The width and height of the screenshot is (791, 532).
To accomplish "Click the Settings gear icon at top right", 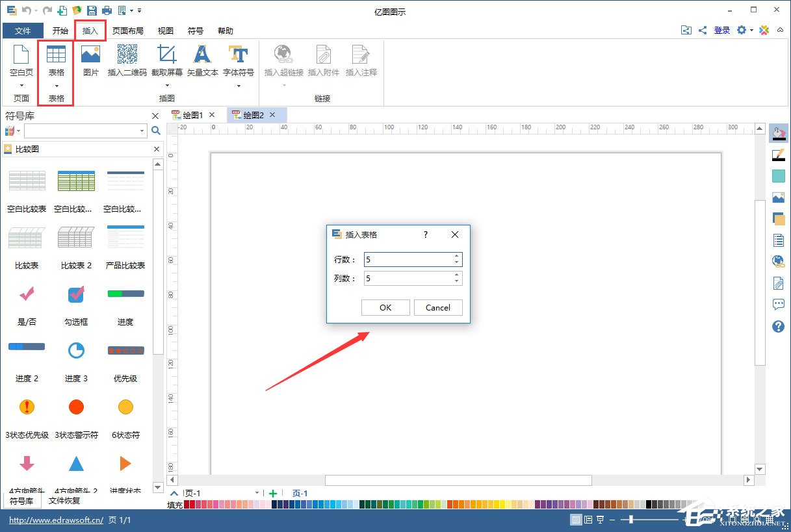I will 743,31.
